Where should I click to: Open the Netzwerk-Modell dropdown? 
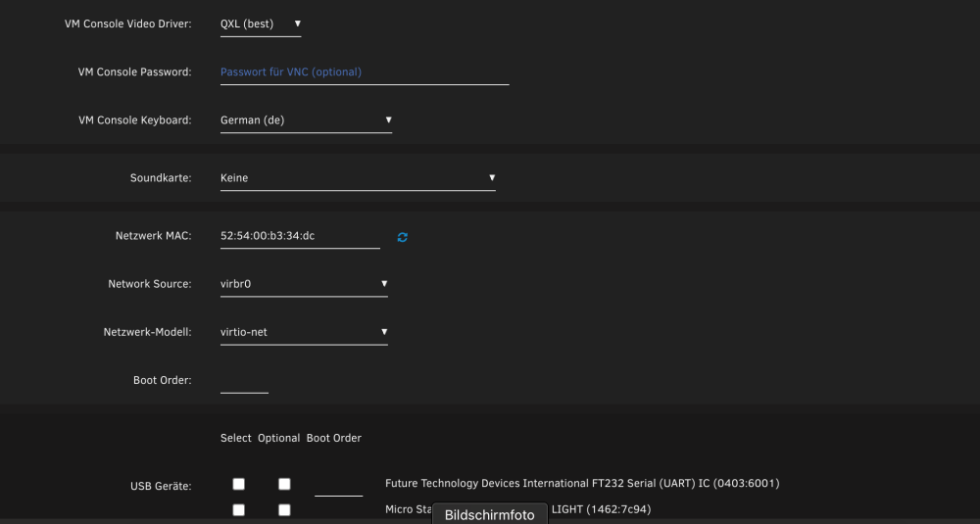click(304, 333)
